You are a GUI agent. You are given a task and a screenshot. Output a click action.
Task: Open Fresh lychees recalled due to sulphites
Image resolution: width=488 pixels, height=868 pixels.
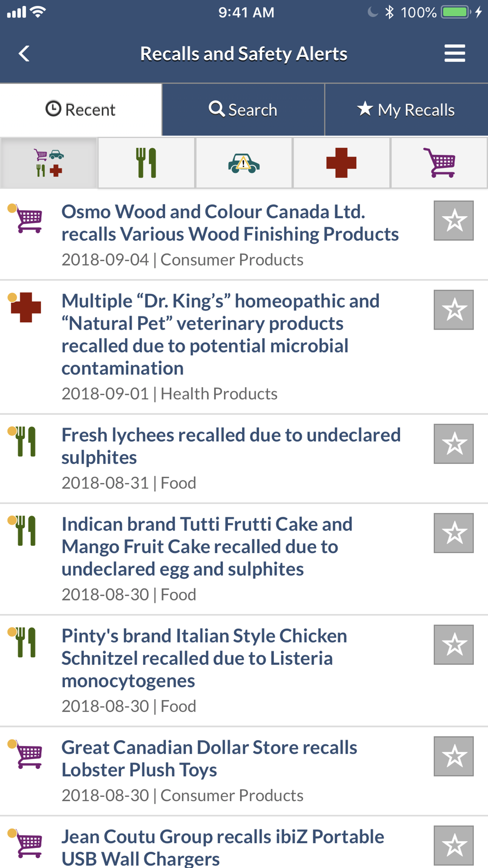pyautogui.click(x=231, y=446)
